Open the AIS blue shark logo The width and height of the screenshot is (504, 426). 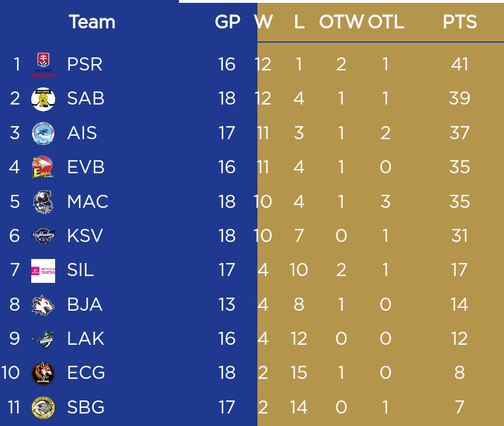coord(43,133)
